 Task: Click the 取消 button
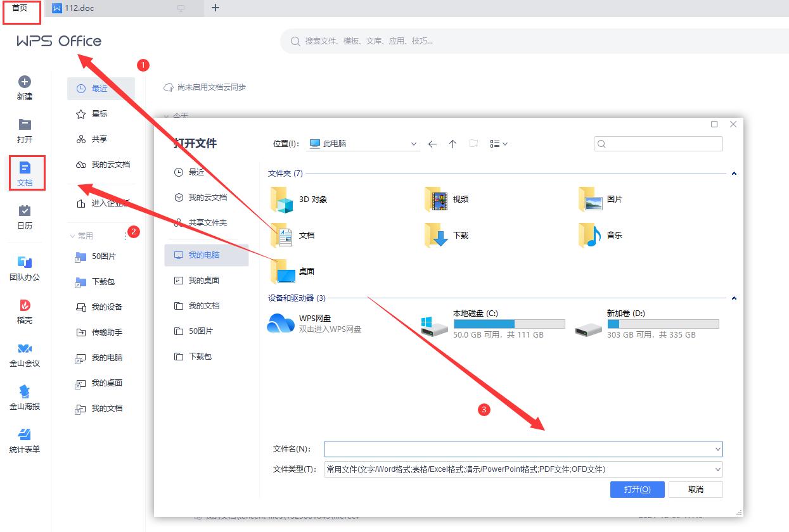(x=695, y=490)
